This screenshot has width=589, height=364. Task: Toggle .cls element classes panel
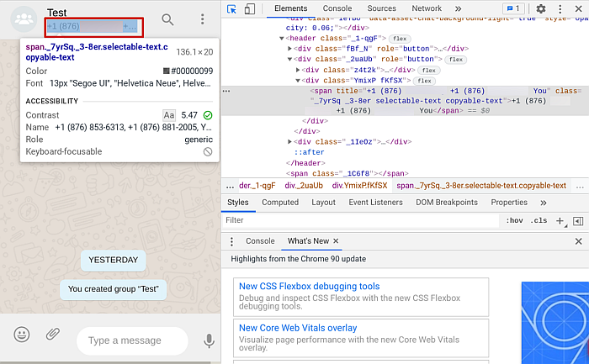click(x=539, y=220)
